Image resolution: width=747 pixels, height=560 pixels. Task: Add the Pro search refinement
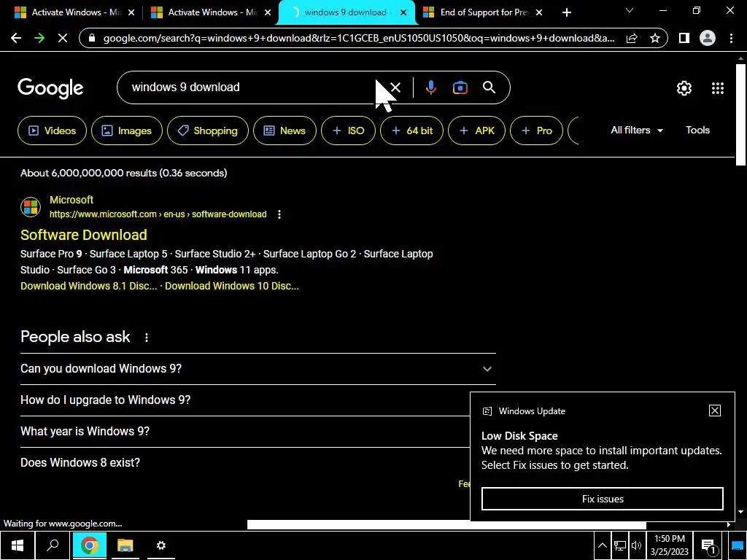coord(536,131)
